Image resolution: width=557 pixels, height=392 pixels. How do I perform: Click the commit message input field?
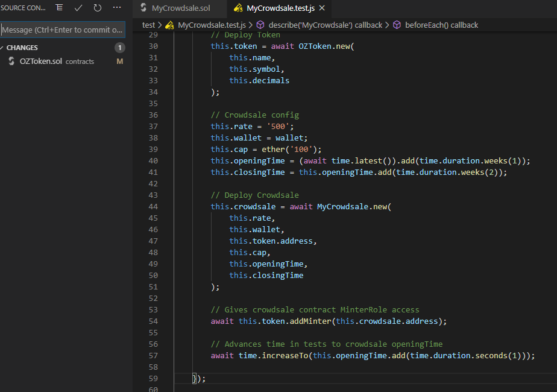(x=63, y=30)
